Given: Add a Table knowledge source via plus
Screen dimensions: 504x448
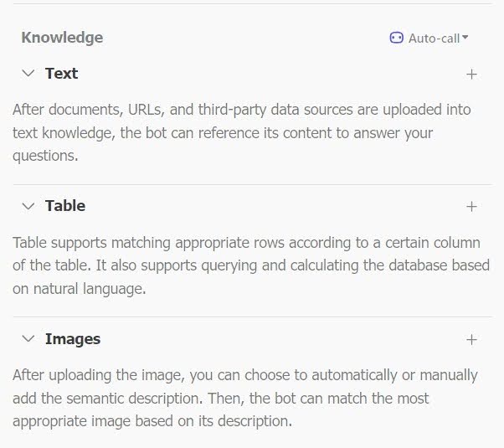Looking at the screenshot, I should [471, 207].
